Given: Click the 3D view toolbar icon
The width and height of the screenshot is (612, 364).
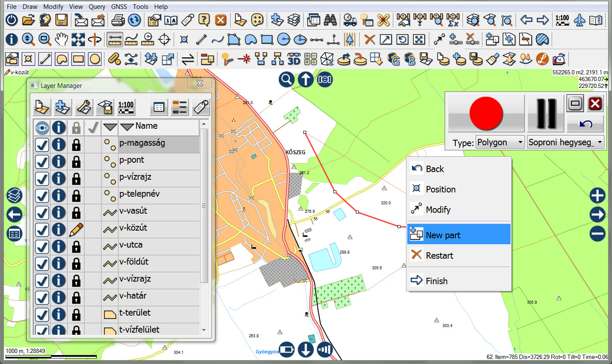Looking at the screenshot, I should (294, 59).
